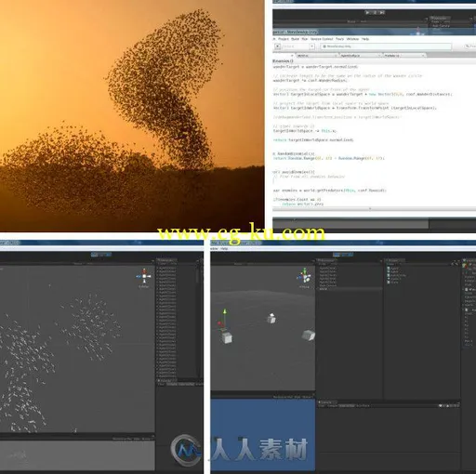
Task: Select the last asset in the Project panel
Action: pos(392,283)
